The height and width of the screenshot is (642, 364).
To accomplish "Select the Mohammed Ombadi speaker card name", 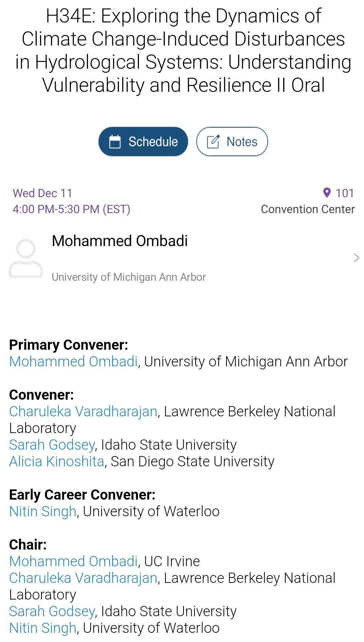I will tap(120, 241).
